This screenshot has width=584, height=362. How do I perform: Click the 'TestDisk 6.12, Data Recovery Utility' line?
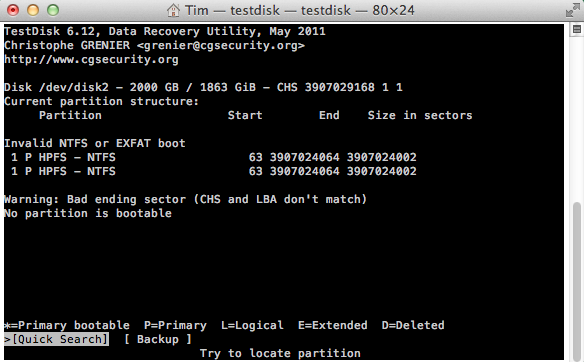[x=165, y=31]
